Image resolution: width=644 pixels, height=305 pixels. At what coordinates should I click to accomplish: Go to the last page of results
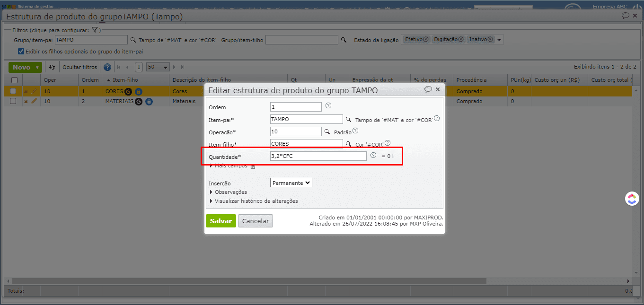pyautogui.click(x=183, y=67)
